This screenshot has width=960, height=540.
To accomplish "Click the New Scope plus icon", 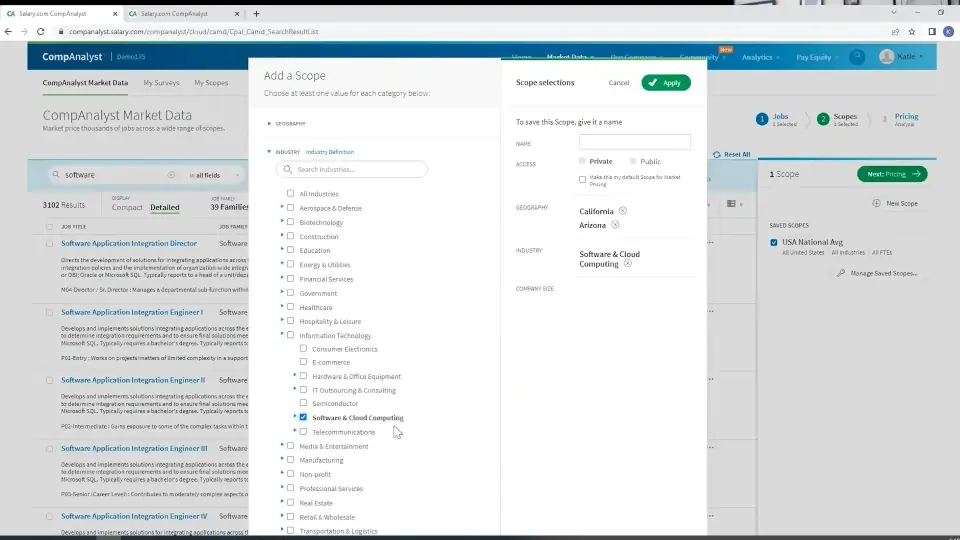I will tap(876, 203).
